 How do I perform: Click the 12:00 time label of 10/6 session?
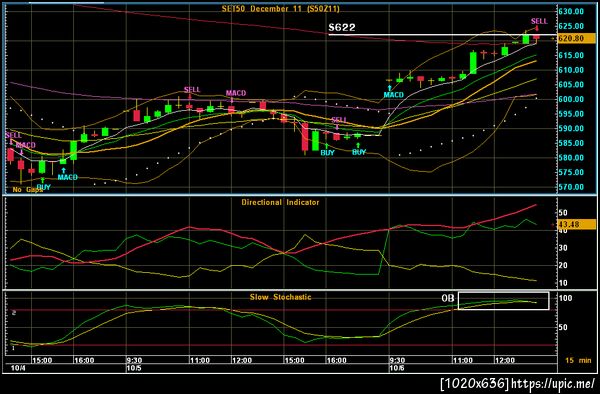(504, 360)
